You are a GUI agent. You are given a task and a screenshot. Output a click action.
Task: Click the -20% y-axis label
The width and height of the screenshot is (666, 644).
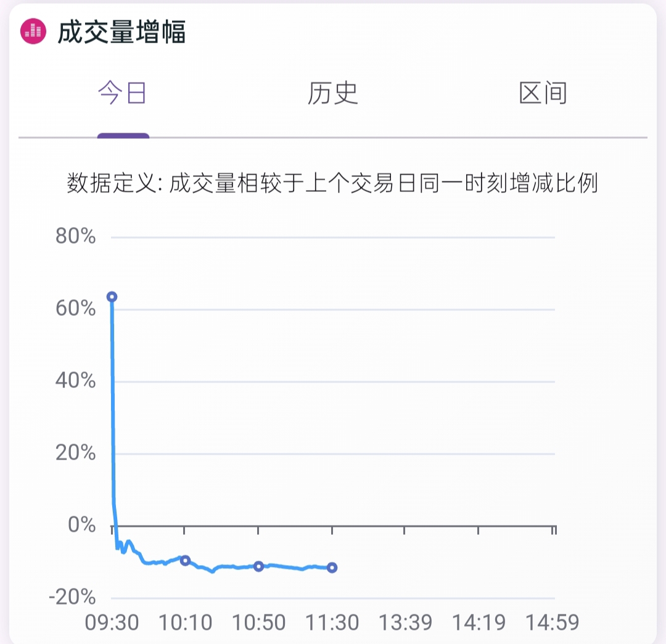72,597
